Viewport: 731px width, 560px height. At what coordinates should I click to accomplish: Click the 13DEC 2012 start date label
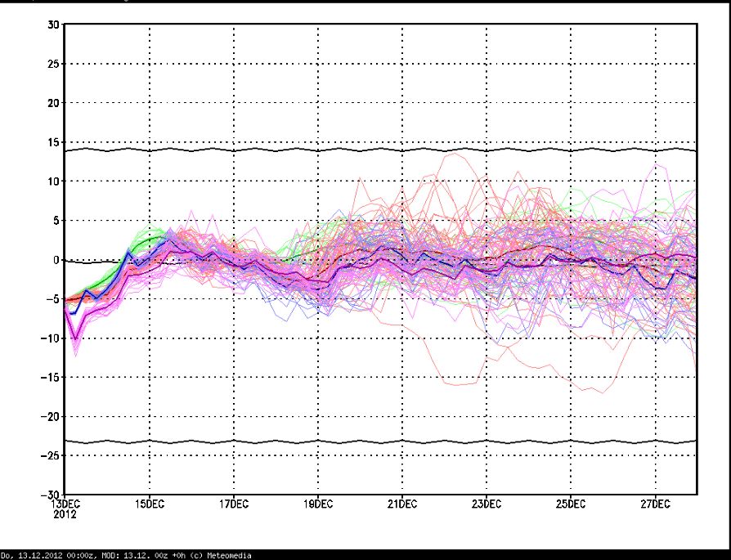coord(65,509)
